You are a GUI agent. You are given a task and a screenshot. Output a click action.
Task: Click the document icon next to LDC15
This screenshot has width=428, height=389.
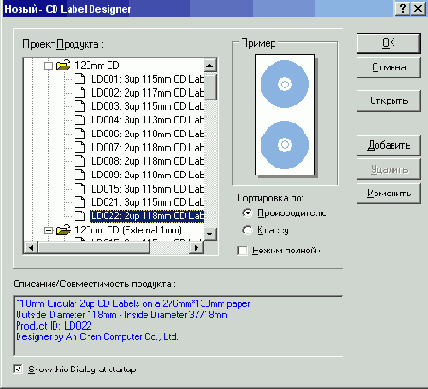coord(80,189)
